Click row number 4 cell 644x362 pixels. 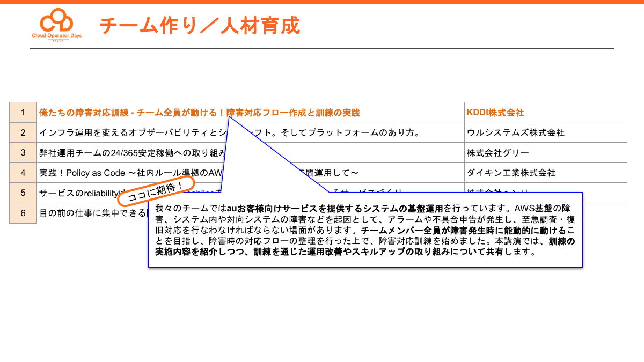[23, 173]
